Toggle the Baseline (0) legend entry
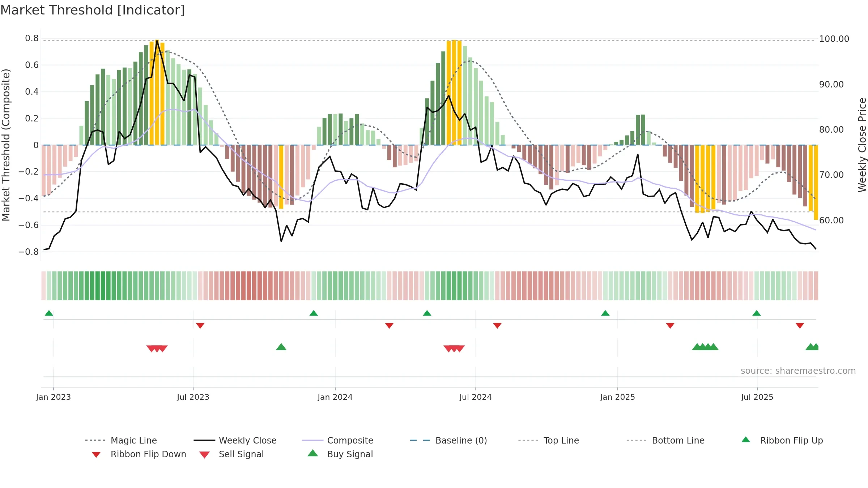Viewport: 868px width, 488px height. click(x=448, y=440)
